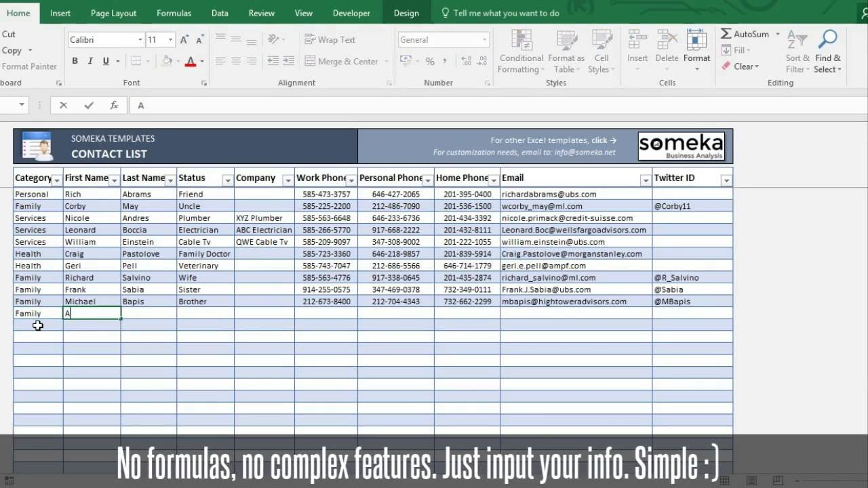Increase font size with the large A
This screenshot has width=868, height=488.
pos(184,40)
